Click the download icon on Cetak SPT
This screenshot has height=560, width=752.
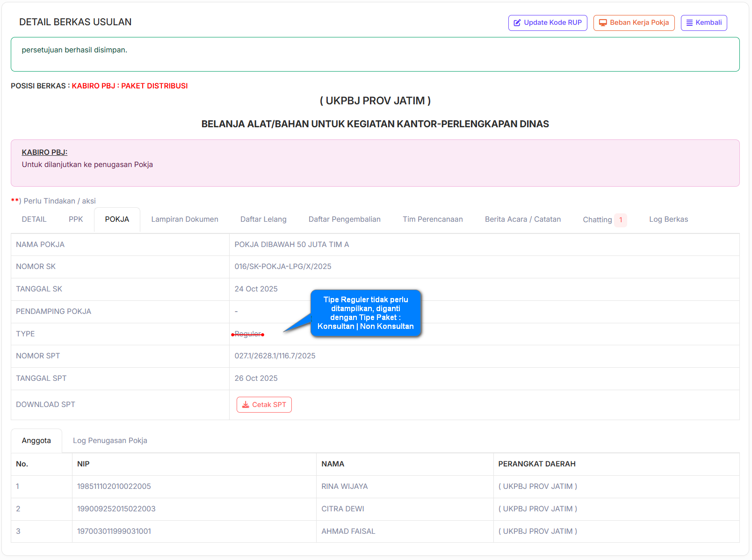pyautogui.click(x=246, y=405)
